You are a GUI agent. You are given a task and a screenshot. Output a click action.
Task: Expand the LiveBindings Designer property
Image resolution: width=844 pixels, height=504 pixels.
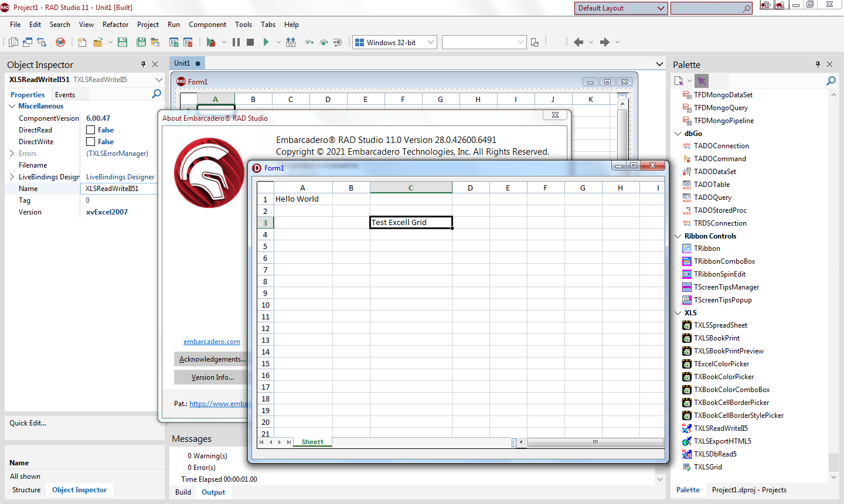[x=12, y=177]
